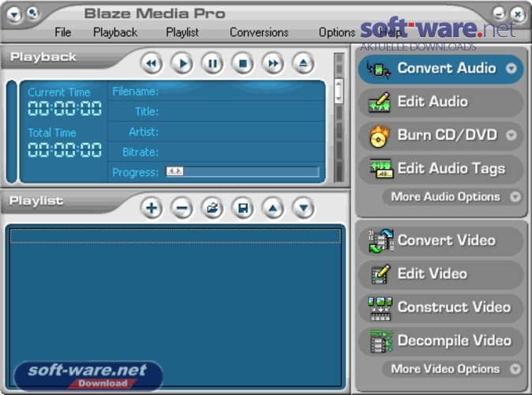The image size is (532, 395).
Task: Click the fast-forward playback button
Action: 273,63
